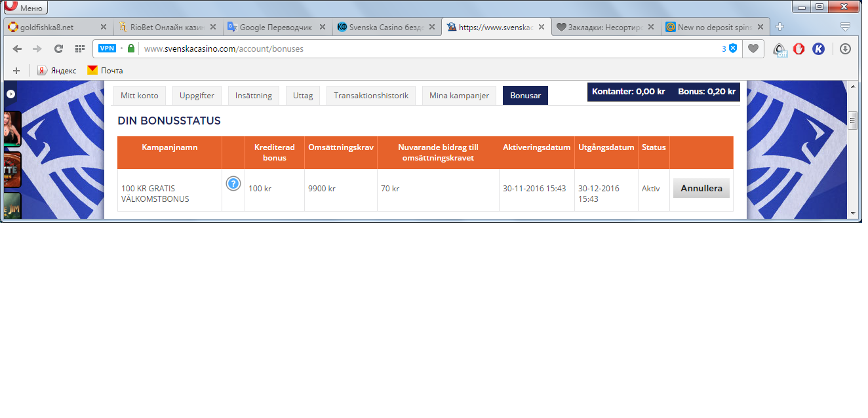Open Яндекс bookmark
The image size is (868, 418).
[57, 70]
